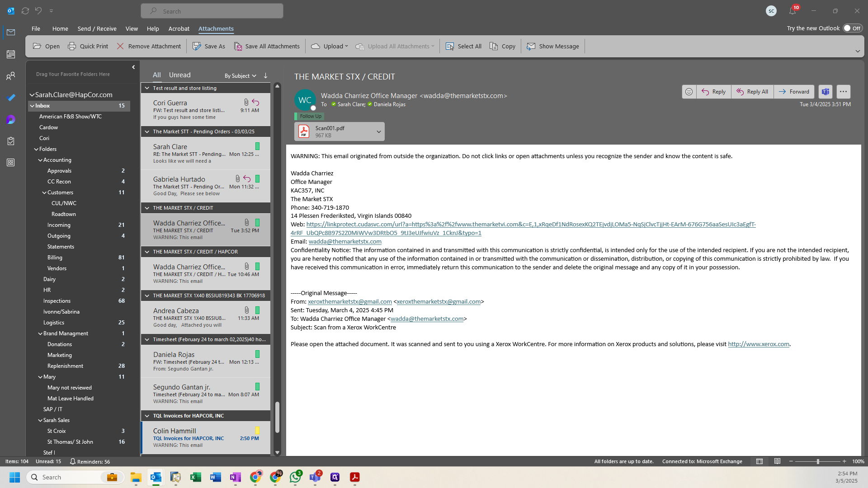Open the To Do checkmark app
Screen dimensions: 868x488
11,98
